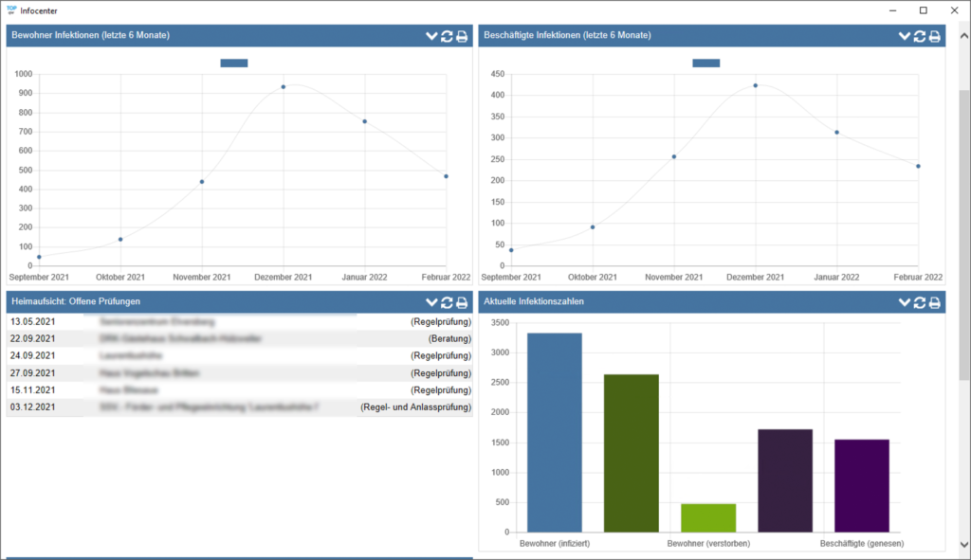Refresh the Heimaufsicht Offene Prüfungen list
The height and width of the screenshot is (560, 971).
coord(447,302)
